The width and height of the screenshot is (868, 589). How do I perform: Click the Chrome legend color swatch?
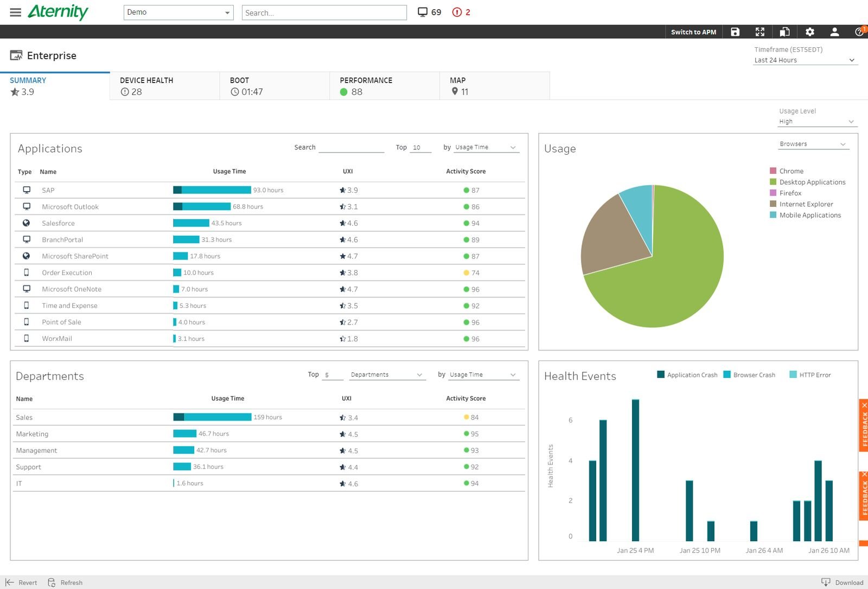point(773,171)
